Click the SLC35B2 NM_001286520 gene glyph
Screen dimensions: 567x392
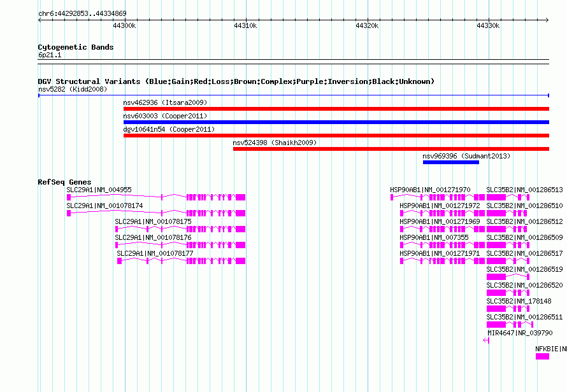click(506, 293)
